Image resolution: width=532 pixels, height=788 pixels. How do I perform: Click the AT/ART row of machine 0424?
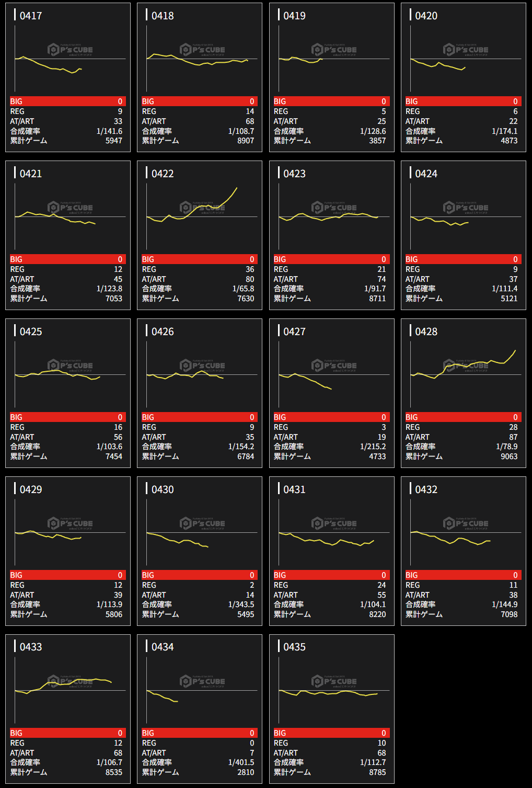coord(463,279)
